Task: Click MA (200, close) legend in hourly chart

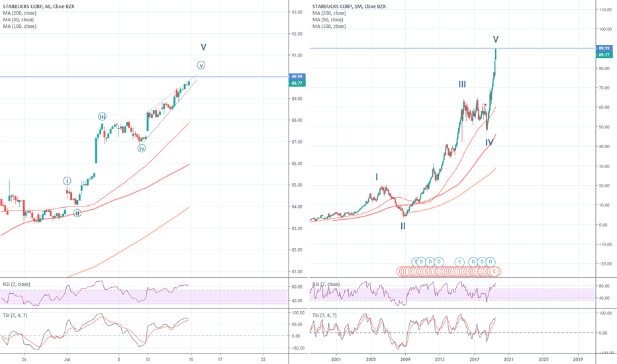Action: coord(20,13)
